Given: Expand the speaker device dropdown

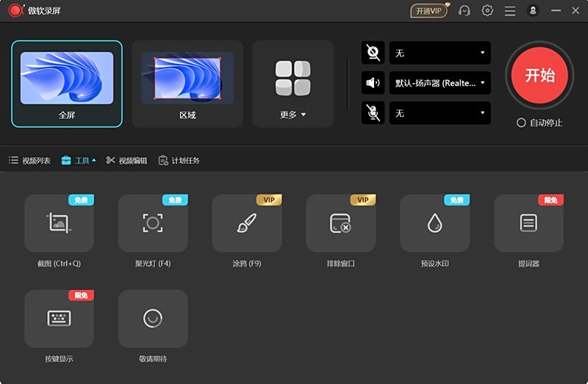Looking at the screenshot, I should [440, 83].
